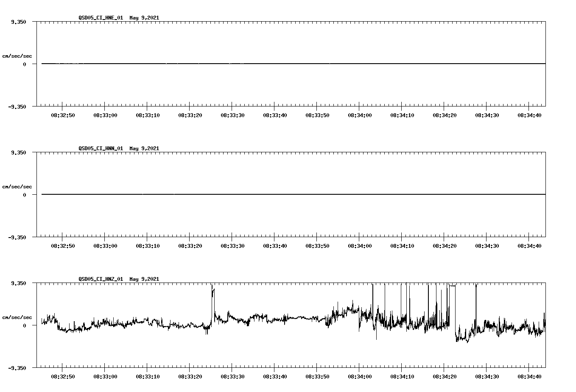
Task: Select the 9.350 amplitude label on top plot
Action: coord(17,22)
